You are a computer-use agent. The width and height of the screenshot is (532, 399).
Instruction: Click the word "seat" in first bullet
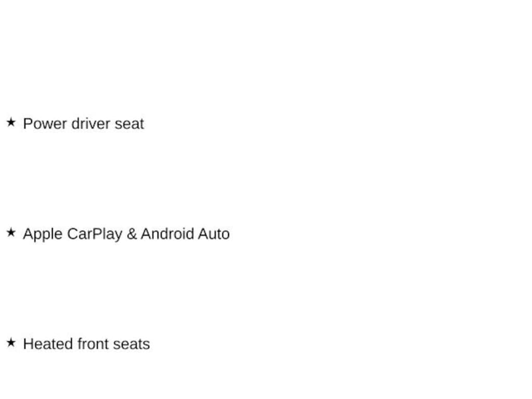pos(129,124)
